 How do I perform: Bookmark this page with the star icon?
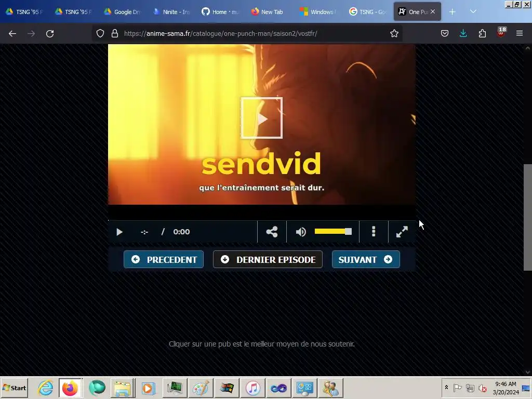click(394, 33)
